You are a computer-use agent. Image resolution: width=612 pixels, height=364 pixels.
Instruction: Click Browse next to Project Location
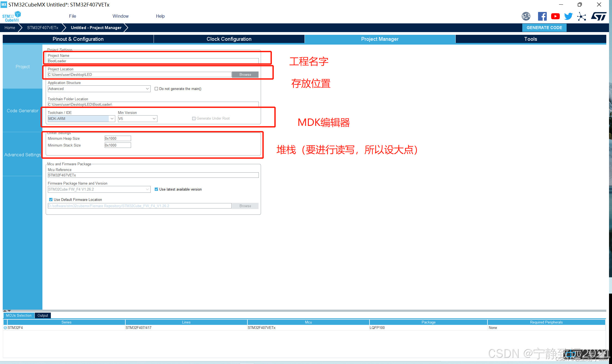[x=245, y=74]
